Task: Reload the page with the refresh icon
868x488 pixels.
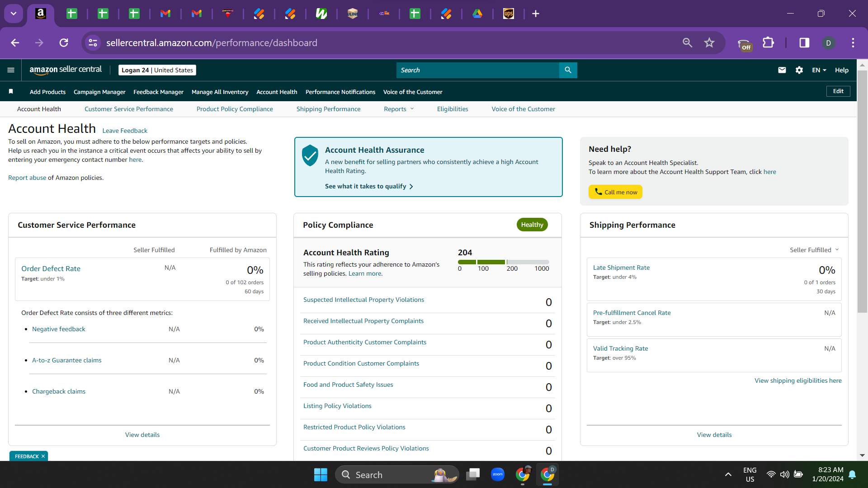Action: 64,42
